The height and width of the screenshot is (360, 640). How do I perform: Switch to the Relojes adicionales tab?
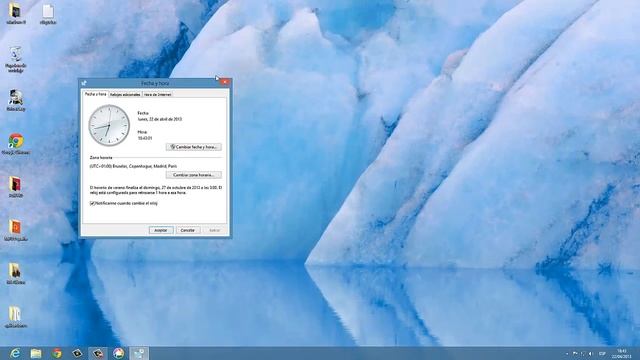click(x=125, y=94)
